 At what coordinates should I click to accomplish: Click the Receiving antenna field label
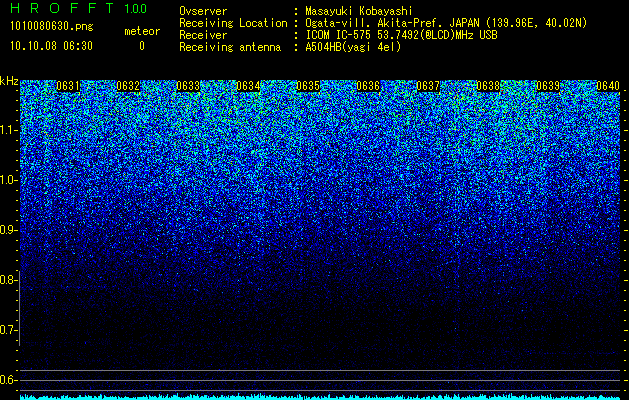tap(230, 47)
